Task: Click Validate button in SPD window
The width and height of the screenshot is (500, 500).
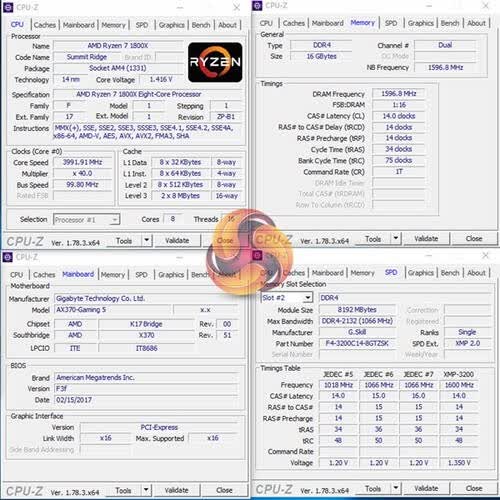Action: tap(426, 488)
